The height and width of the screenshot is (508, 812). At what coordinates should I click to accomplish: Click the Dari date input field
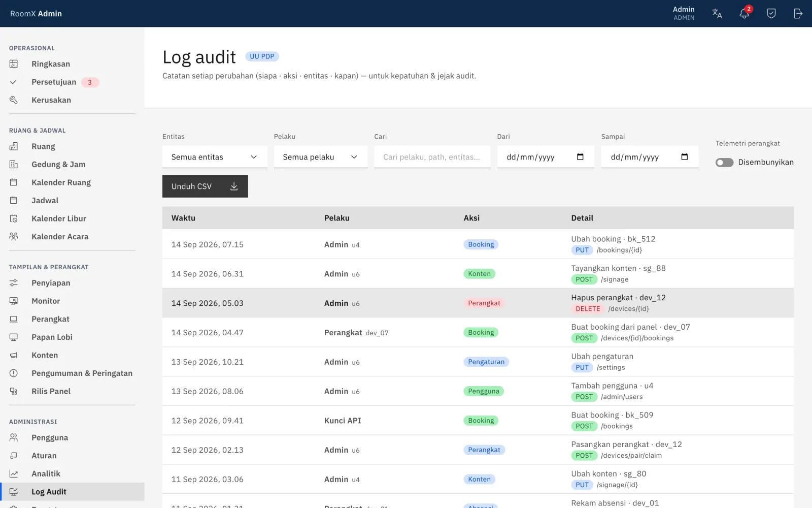tap(546, 157)
